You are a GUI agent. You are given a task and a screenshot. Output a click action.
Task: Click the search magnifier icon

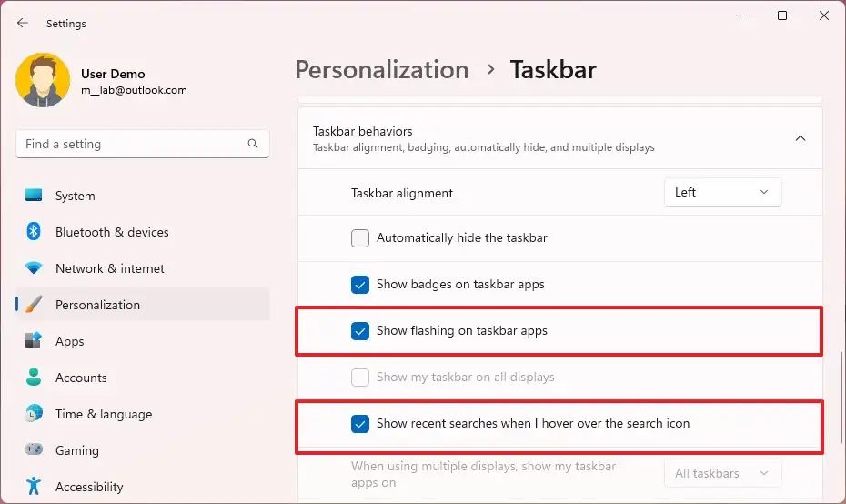[253, 144]
